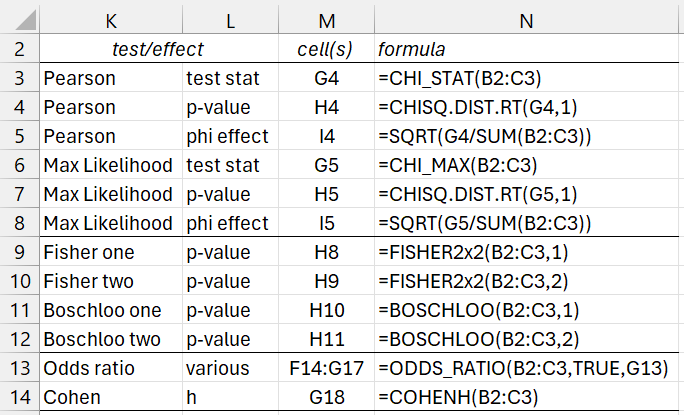Click the 'test/effect' header cell
Image resolution: width=684 pixels, height=415 pixels.
pos(160,48)
